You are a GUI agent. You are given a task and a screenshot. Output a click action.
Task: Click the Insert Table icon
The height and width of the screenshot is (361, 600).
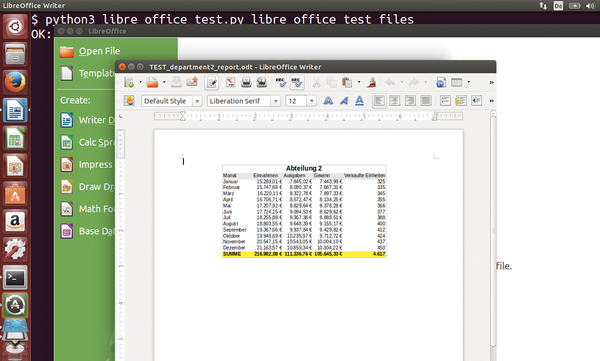pos(457,82)
